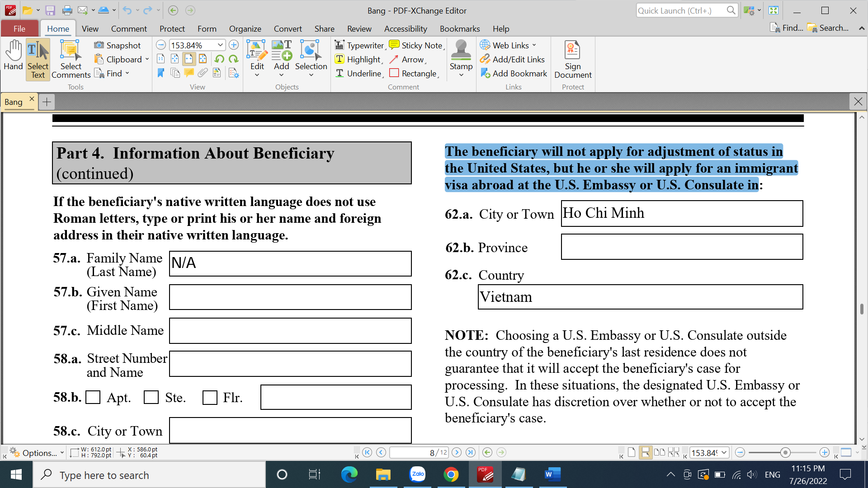
Task: Click the Options button in status bar
Action: 37,453
